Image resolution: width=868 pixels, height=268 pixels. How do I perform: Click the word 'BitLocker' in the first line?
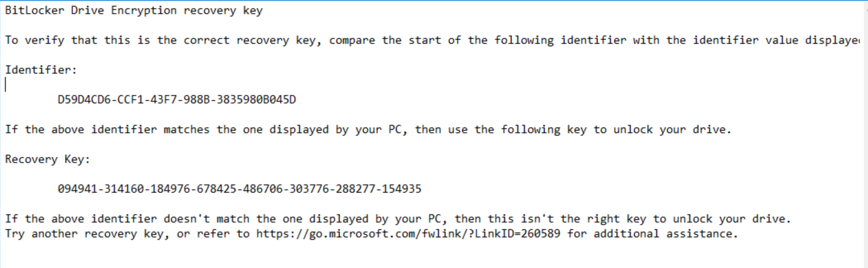(x=34, y=10)
